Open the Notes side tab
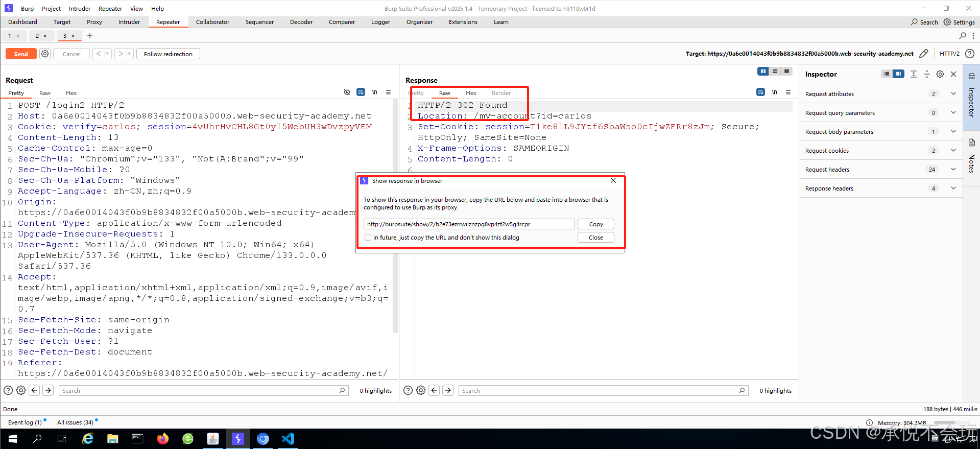Image resolution: width=980 pixels, height=449 pixels. pyautogui.click(x=971, y=157)
